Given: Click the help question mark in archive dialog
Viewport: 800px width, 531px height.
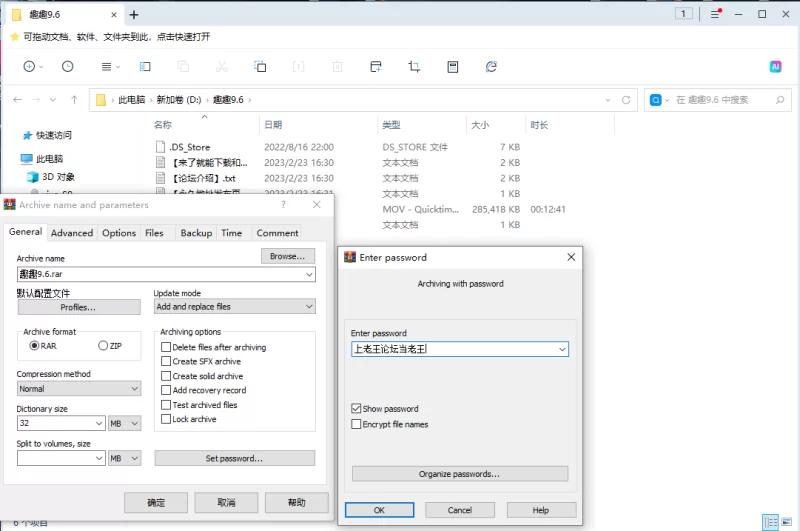Looking at the screenshot, I should (x=283, y=205).
